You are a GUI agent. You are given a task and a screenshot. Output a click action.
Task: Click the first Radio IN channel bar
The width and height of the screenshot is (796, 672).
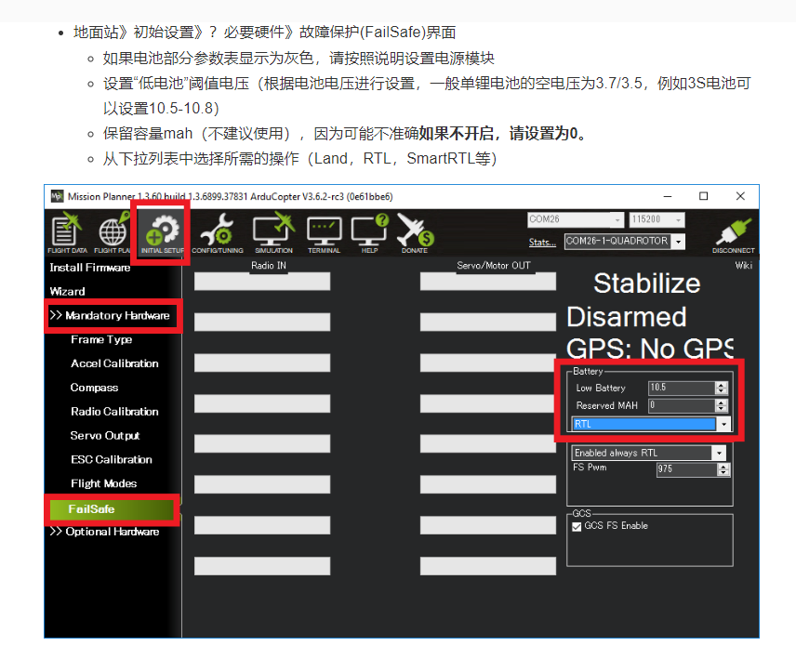click(262, 282)
